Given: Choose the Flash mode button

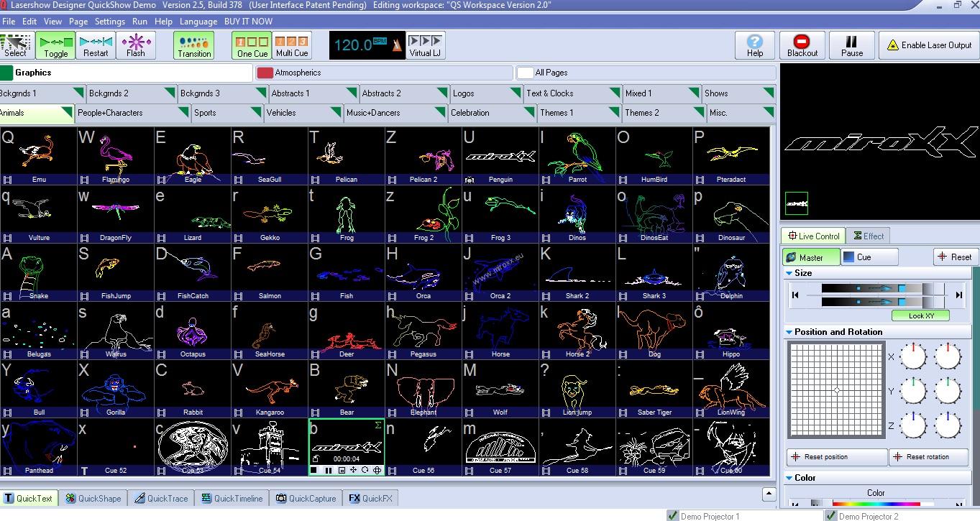Looking at the screenshot, I should tap(136, 45).
